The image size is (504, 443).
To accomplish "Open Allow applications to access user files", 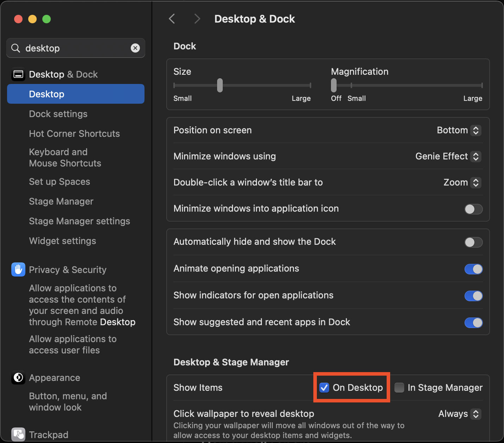I will click(73, 345).
